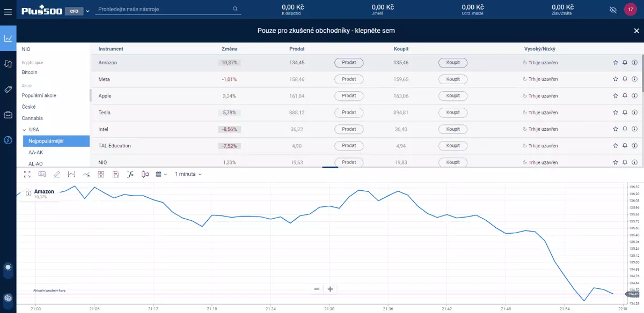Toggle the light/dark theme icon
Screen dimensions: 644x313
coord(8,267)
